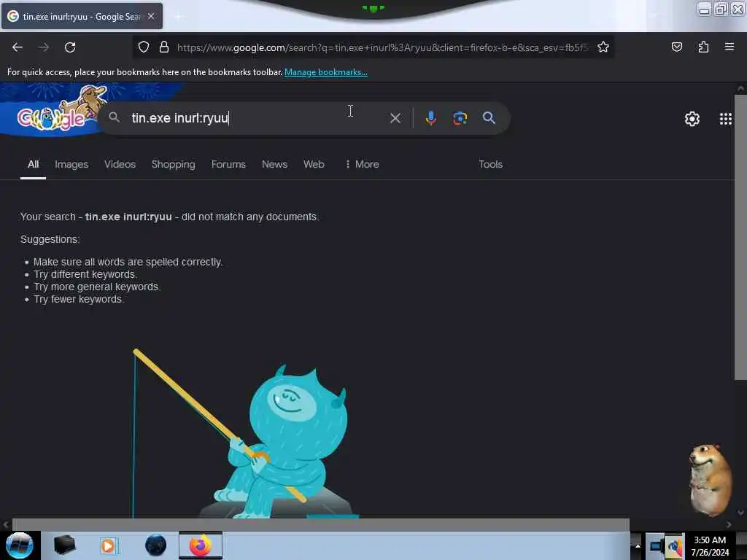The height and width of the screenshot is (560, 747).
Task: Open the tracking protection shield icon
Action: coord(144,47)
